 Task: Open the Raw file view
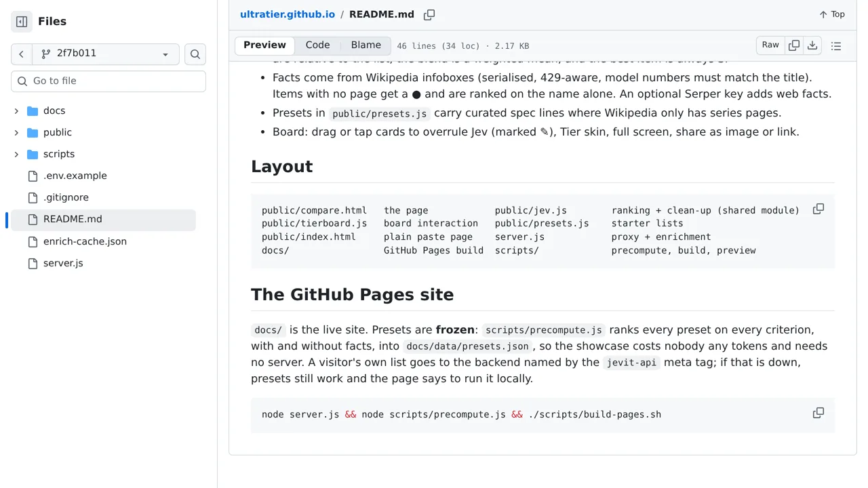770,45
